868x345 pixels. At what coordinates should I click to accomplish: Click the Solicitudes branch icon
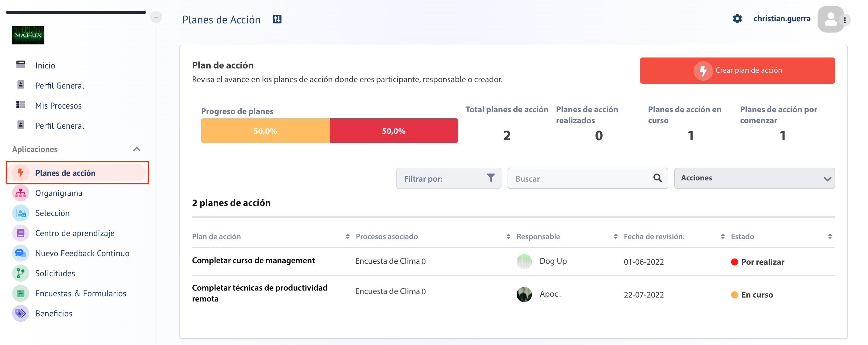point(21,273)
